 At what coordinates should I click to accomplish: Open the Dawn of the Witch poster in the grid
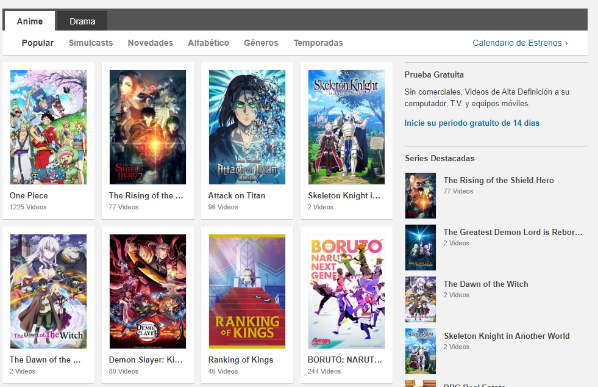[x=48, y=291]
